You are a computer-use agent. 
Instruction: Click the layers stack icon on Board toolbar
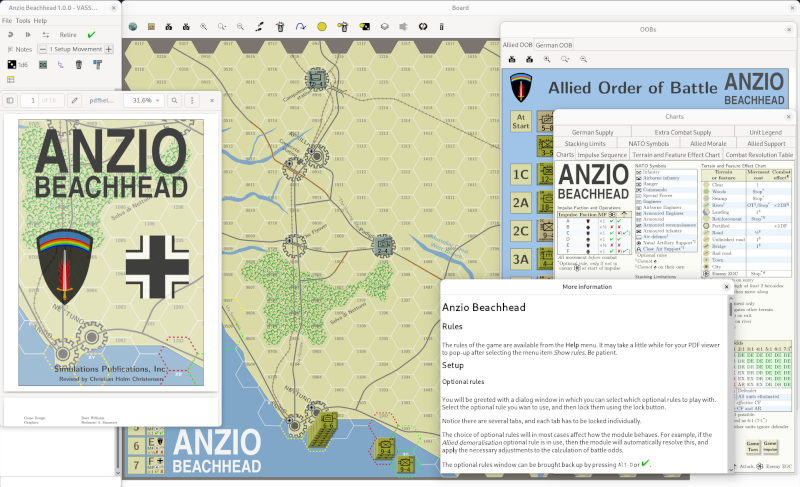point(385,27)
